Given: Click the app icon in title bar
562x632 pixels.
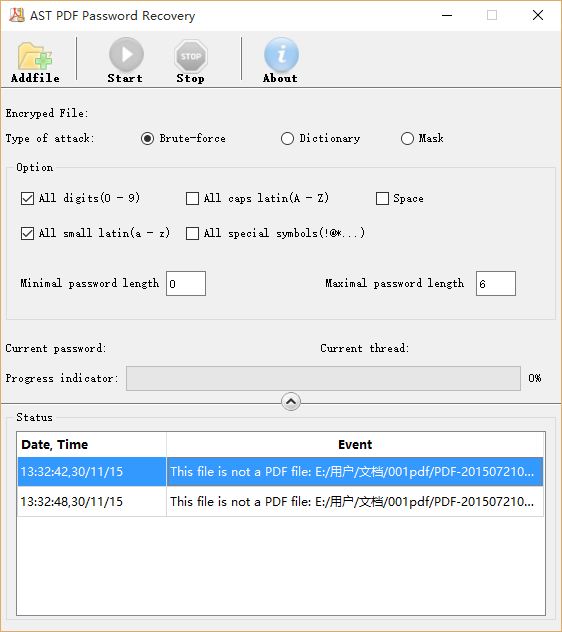Looking at the screenshot, I should click(17, 15).
